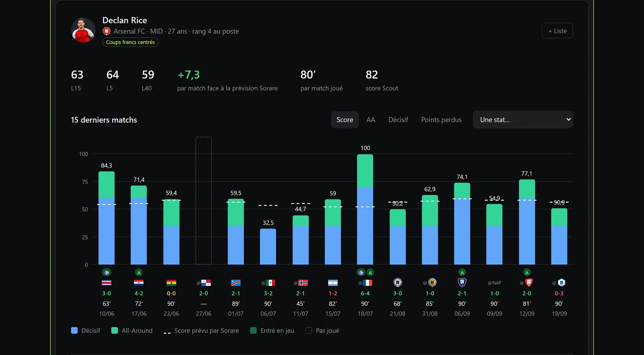
Task: Click the France flag for 18/07 match
Action: pos(367,283)
